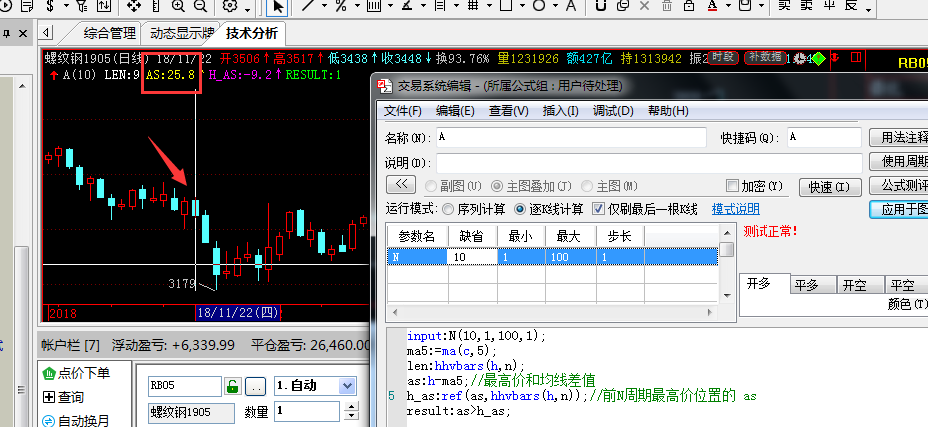Click the pin icon on the left panel
The image size is (928, 427).
coord(6,34)
